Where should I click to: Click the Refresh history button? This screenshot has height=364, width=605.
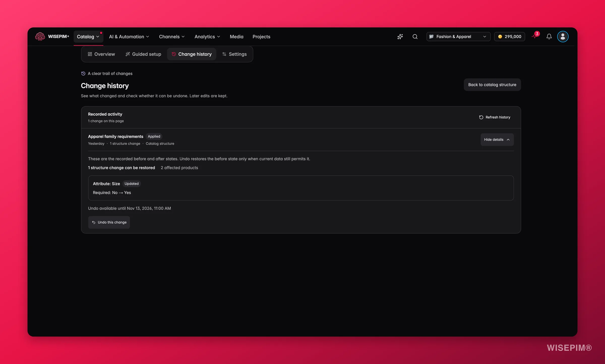point(495,117)
